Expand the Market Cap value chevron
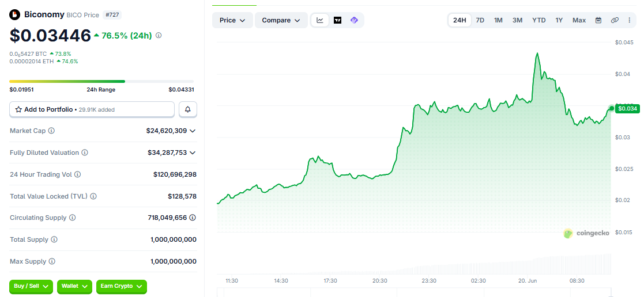The width and height of the screenshot is (644, 297). pos(192,131)
